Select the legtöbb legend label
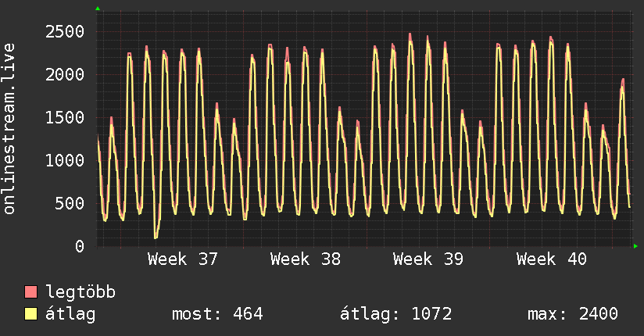The image size is (644, 336). 80,292
